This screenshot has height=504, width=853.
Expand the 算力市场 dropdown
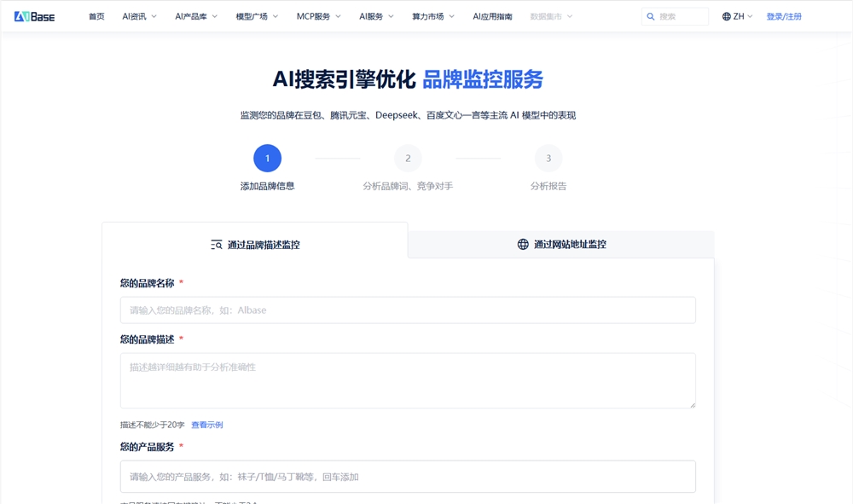click(431, 15)
